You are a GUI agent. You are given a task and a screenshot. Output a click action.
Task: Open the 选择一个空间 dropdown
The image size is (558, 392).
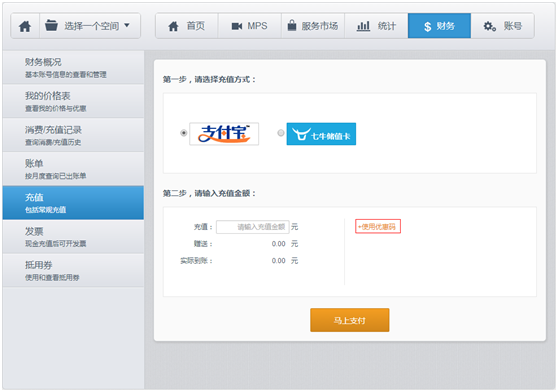coord(90,26)
